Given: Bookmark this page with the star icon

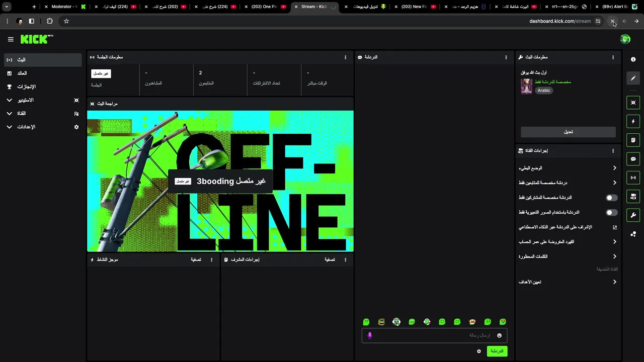Looking at the screenshot, I should pyautogui.click(x=66, y=21).
